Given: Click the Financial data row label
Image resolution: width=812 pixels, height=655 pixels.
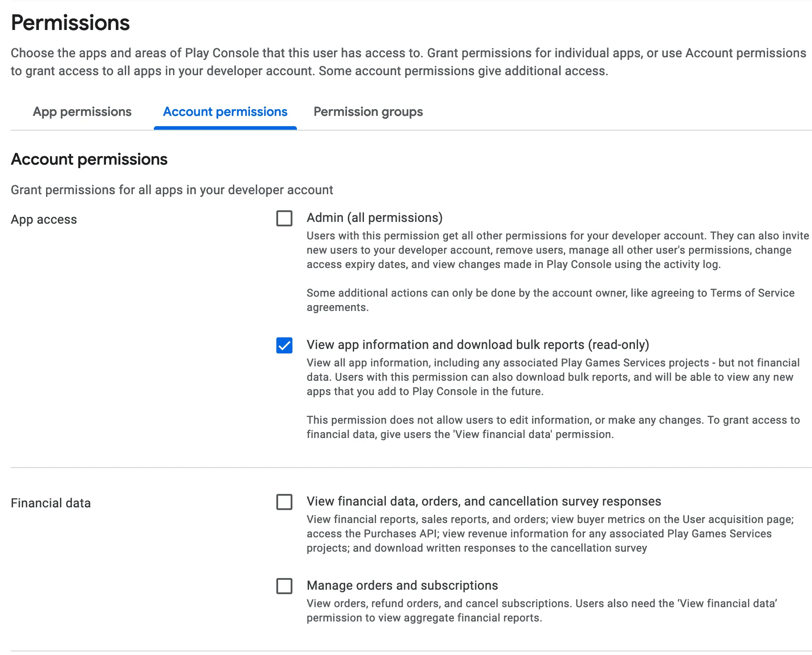Looking at the screenshot, I should pos(51,503).
